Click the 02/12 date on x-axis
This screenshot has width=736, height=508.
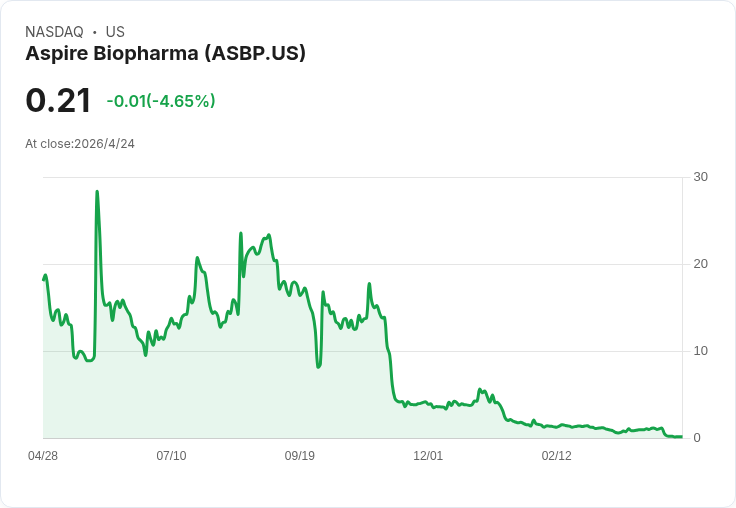(556, 456)
